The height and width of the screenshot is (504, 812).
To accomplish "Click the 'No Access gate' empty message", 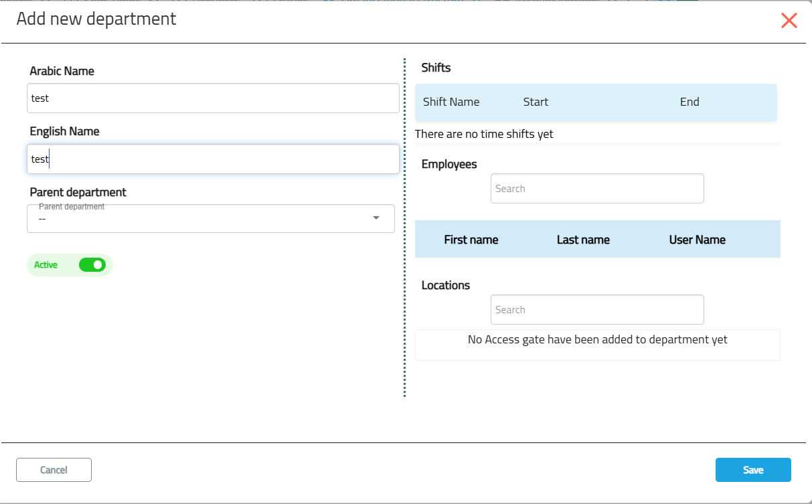I will coord(597,339).
